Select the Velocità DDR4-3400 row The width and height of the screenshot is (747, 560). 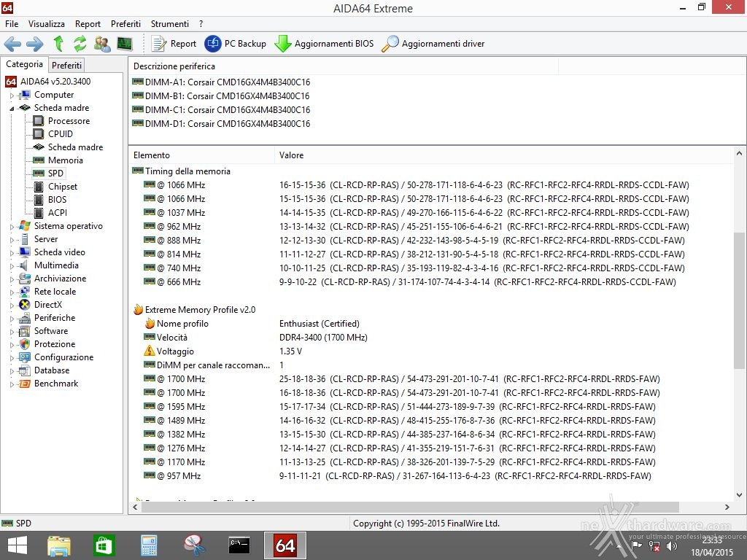(x=431, y=338)
